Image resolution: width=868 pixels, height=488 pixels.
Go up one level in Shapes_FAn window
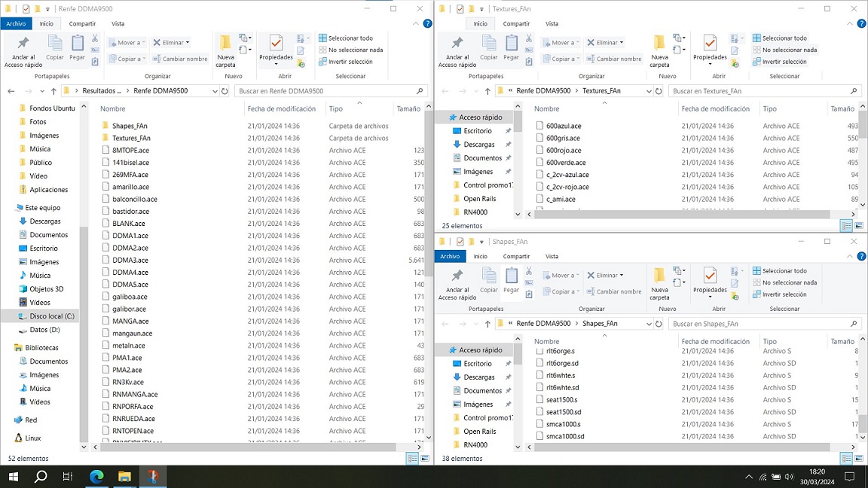click(x=487, y=324)
